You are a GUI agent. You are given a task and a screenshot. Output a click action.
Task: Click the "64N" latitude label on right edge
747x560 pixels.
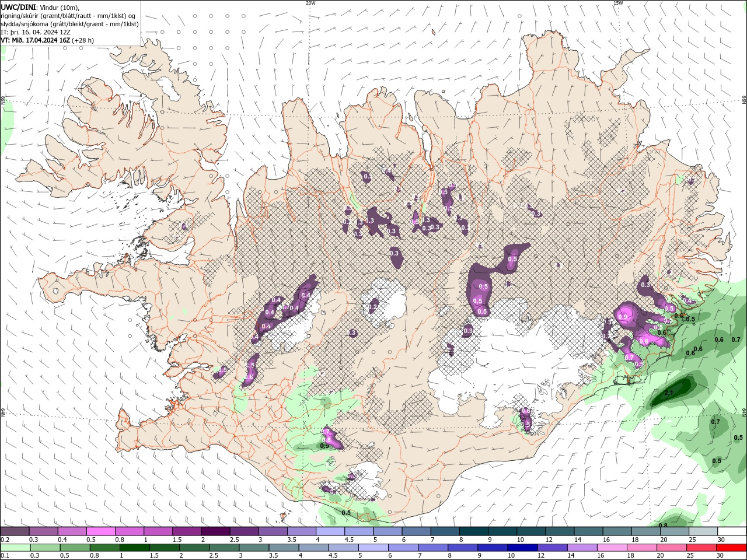click(x=744, y=412)
